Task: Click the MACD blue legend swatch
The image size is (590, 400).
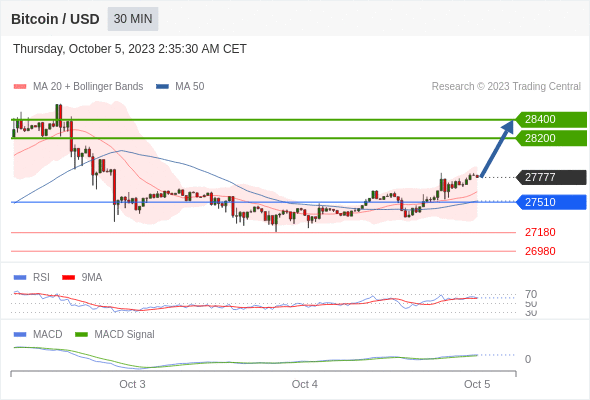Action: pyautogui.click(x=20, y=335)
